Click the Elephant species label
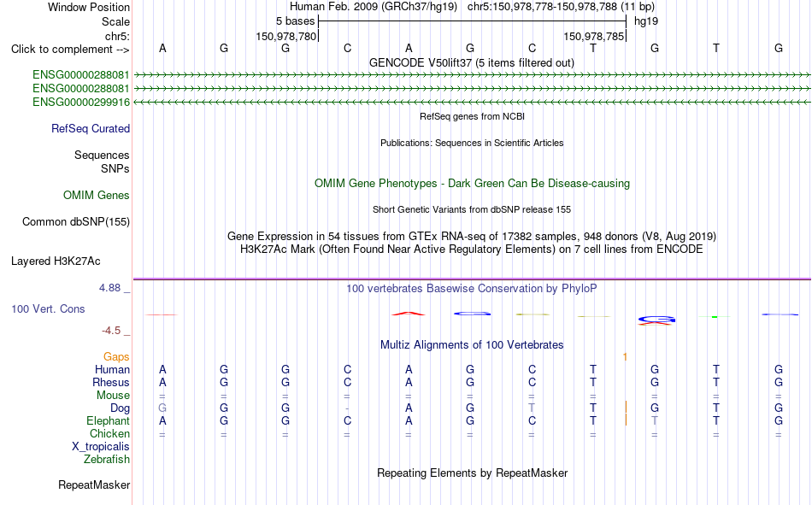Image resolution: width=812 pixels, height=505 pixels. tap(109, 420)
